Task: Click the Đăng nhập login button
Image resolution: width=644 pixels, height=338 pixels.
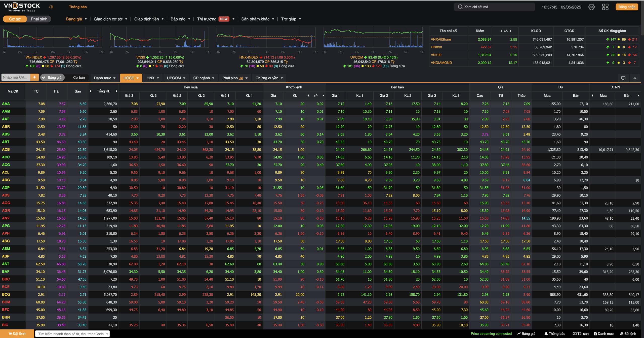Action: point(627,7)
